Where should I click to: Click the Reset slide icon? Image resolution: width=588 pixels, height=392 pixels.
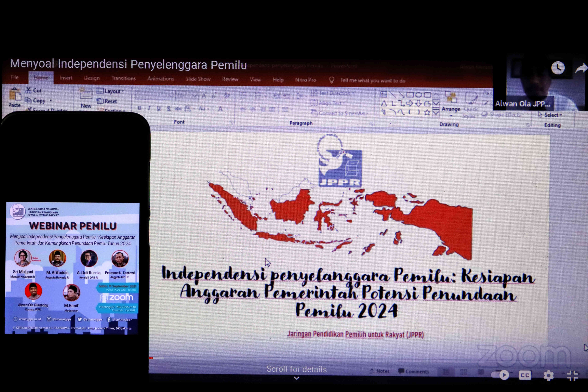(101, 101)
